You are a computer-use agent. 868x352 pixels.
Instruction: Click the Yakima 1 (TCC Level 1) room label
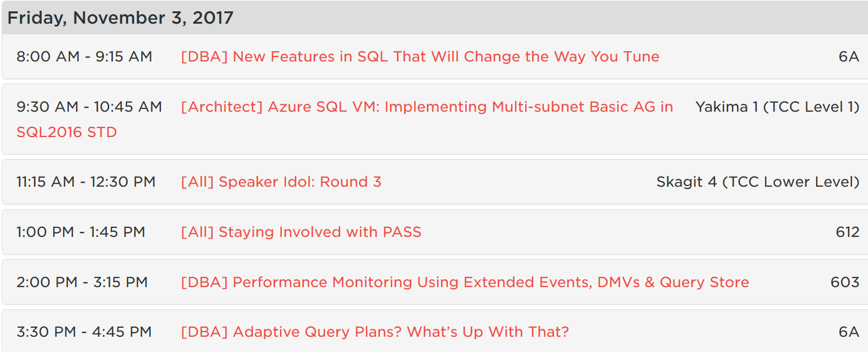[777, 107]
